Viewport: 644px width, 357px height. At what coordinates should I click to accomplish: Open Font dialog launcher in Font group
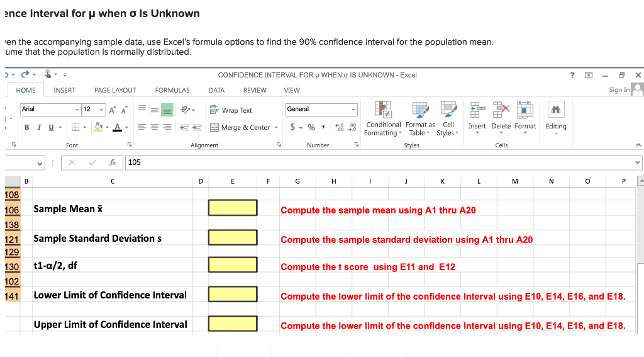click(130, 144)
